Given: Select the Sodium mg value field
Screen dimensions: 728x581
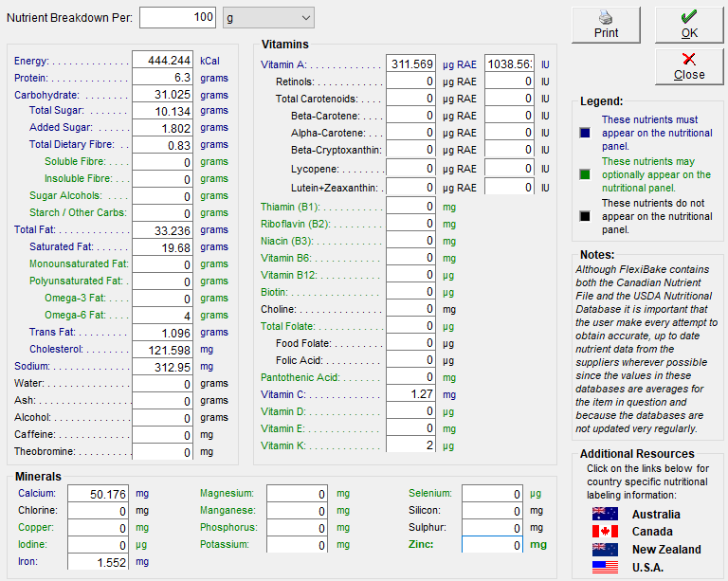Looking at the screenshot, I should 162,367.
